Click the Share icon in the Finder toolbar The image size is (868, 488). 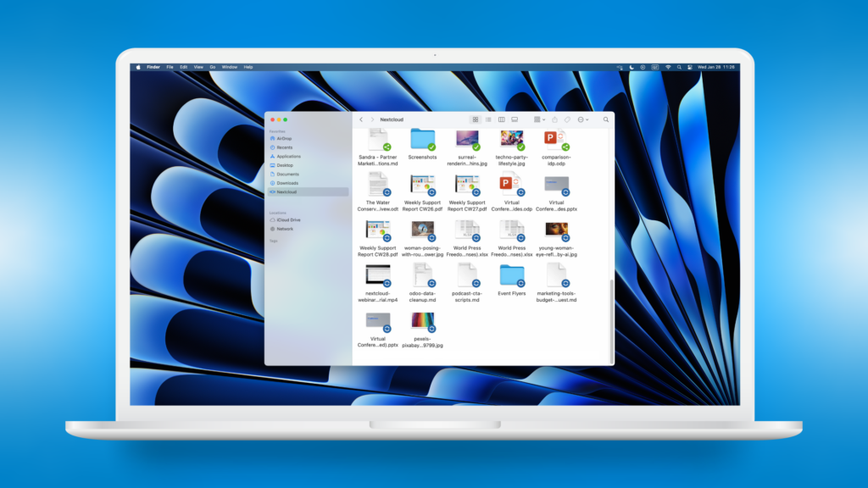point(555,119)
